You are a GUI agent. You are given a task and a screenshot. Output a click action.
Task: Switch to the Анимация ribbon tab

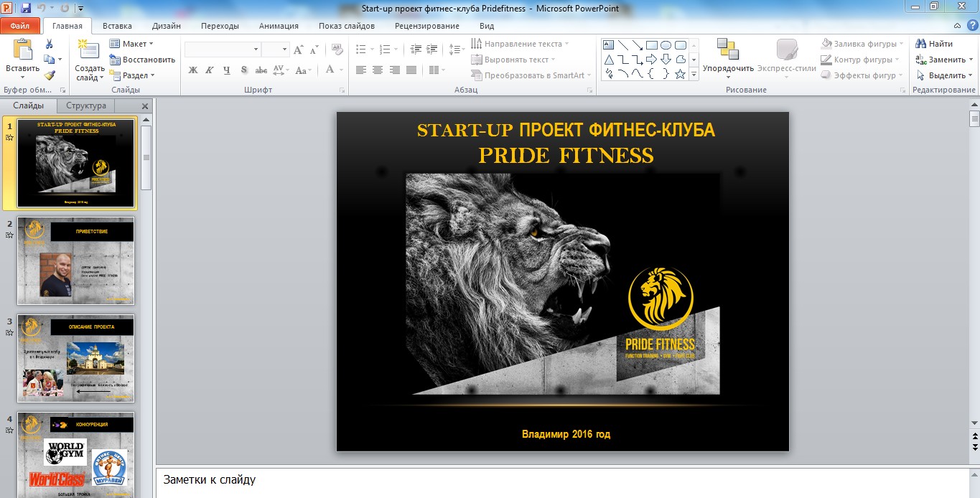(x=279, y=26)
